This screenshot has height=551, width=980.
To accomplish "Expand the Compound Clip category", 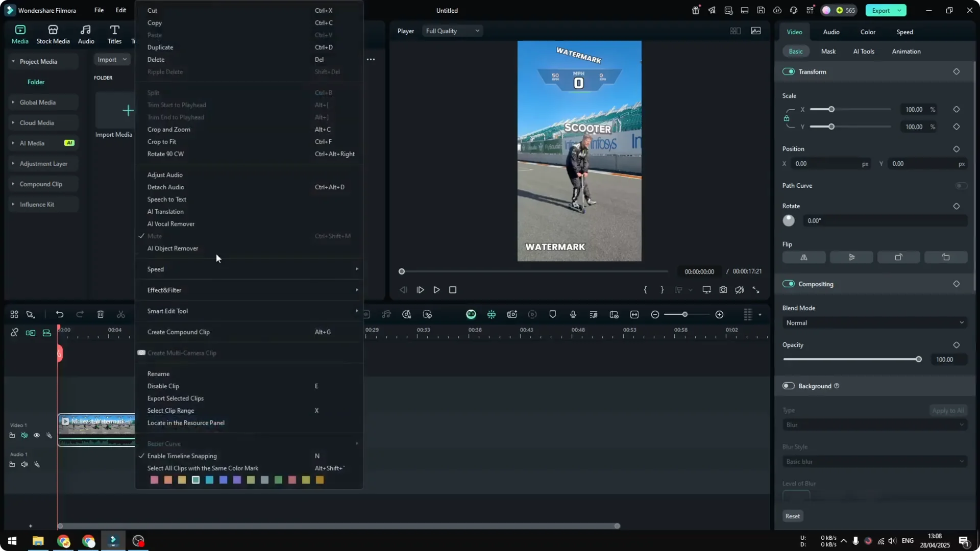I will tap(12, 184).
